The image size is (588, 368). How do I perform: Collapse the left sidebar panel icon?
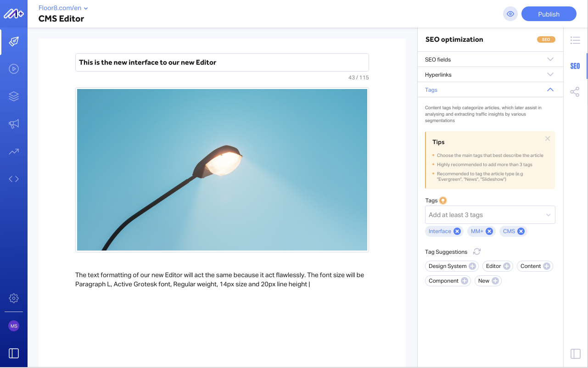(x=14, y=353)
